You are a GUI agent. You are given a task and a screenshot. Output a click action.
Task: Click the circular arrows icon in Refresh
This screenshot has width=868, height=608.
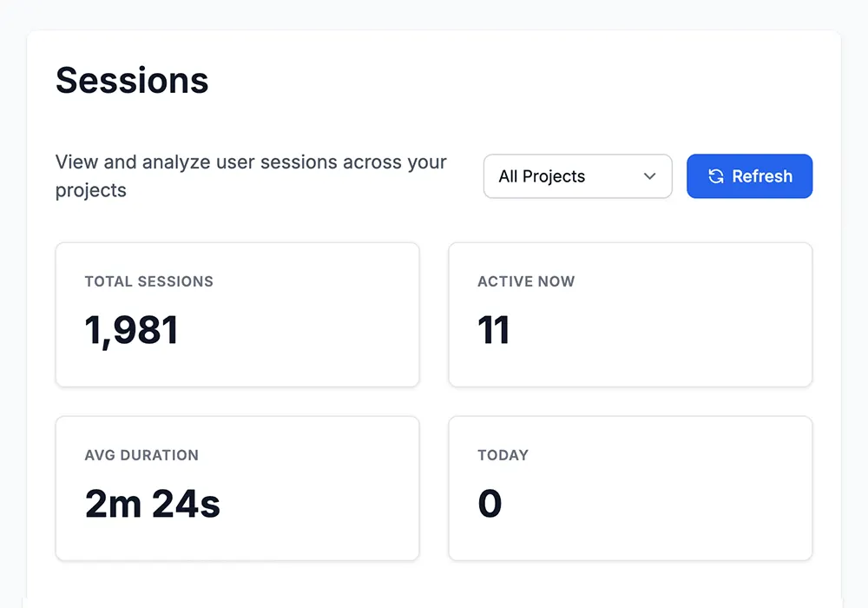(x=716, y=176)
